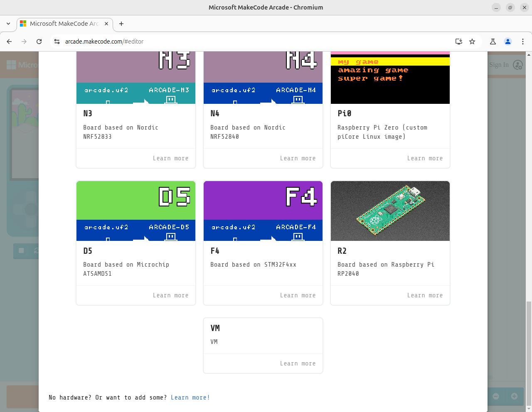This screenshot has width=532, height=412.
Task: Open Chrome Labs flask icon
Action: pos(493,42)
